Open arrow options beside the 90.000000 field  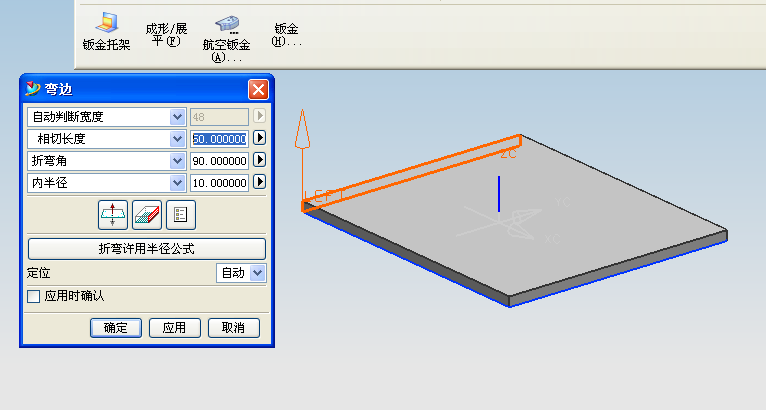259,160
